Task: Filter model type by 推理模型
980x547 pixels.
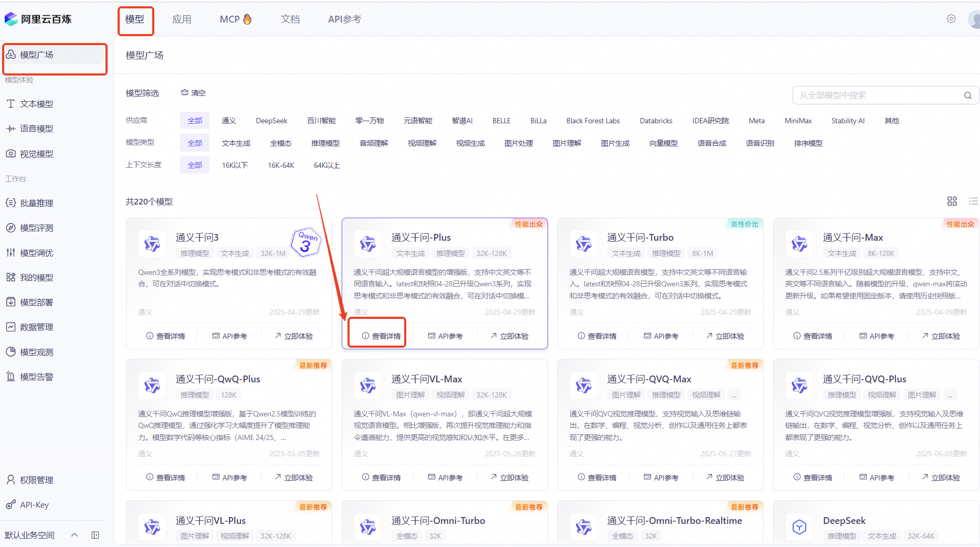Action: pyautogui.click(x=325, y=143)
